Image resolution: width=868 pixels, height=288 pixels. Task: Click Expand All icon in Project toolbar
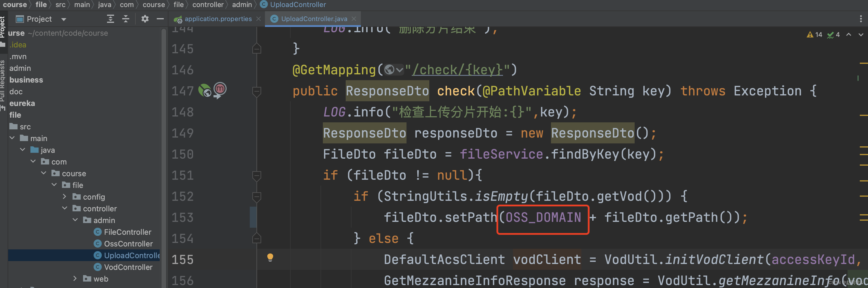tap(110, 19)
